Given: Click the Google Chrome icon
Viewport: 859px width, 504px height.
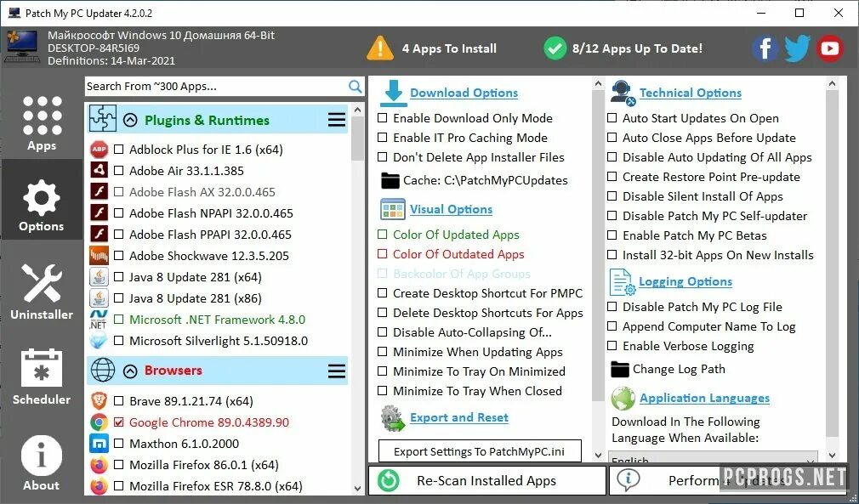Looking at the screenshot, I should (x=100, y=422).
